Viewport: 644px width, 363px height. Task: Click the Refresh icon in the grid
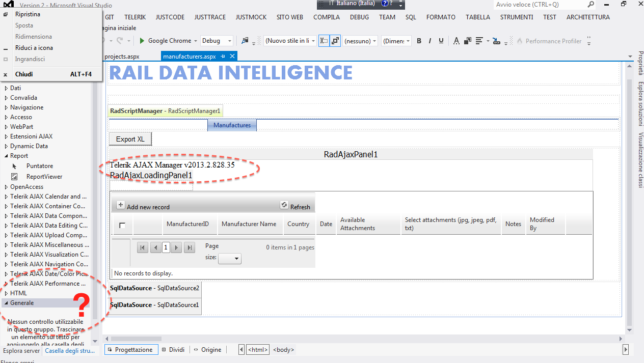284,205
